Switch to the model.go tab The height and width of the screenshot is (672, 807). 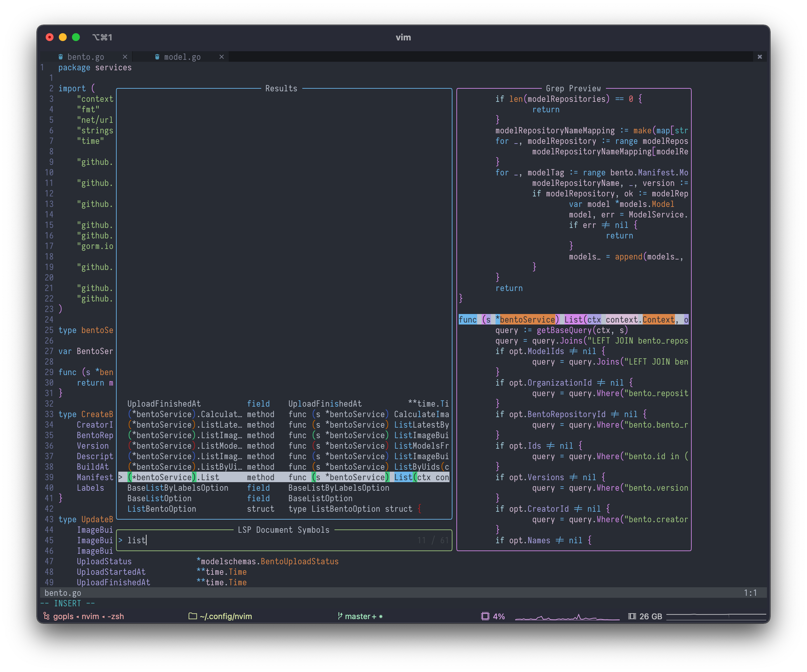pyautogui.click(x=182, y=57)
